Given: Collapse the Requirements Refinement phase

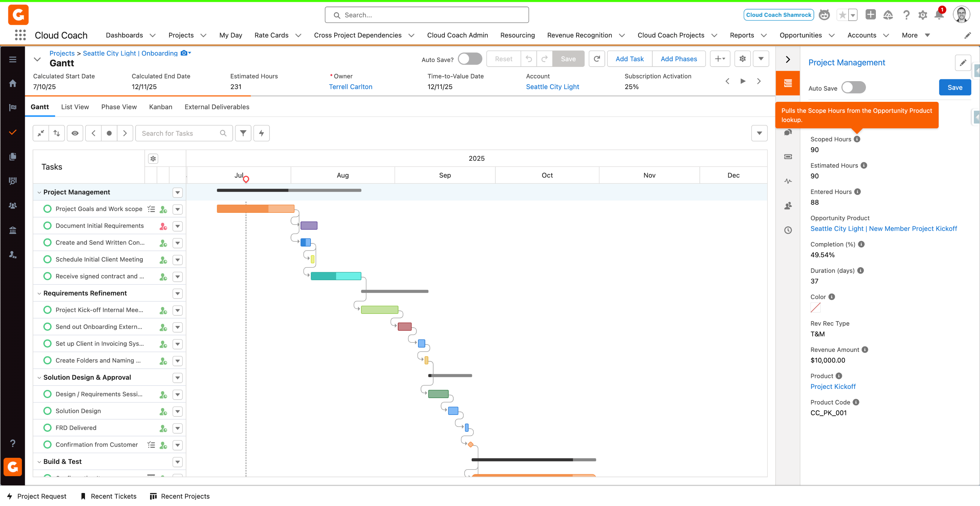Looking at the screenshot, I should (39, 294).
